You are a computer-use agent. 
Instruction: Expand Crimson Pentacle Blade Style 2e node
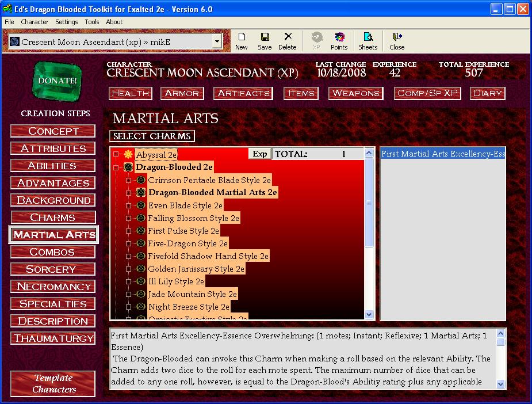[128, 180]
